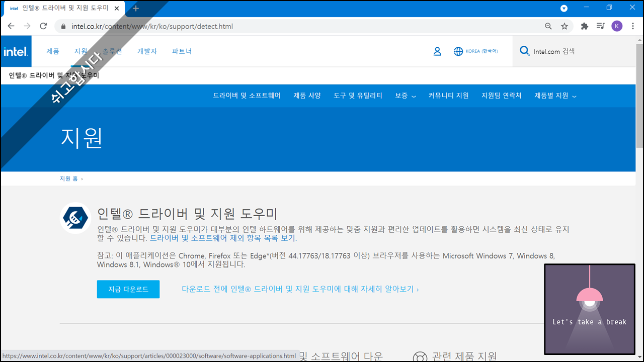This screenshot has height=362, width=644.
Task: Open 드라이버 및 소프트웨어 제외 항목 목록 보기 link
Action: click(223, 238)
